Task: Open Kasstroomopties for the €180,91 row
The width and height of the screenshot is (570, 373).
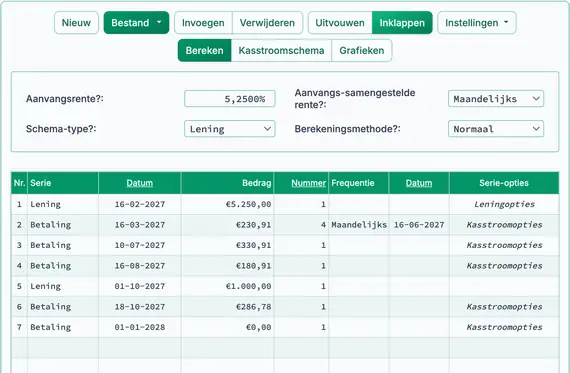Action: point(504,266)
